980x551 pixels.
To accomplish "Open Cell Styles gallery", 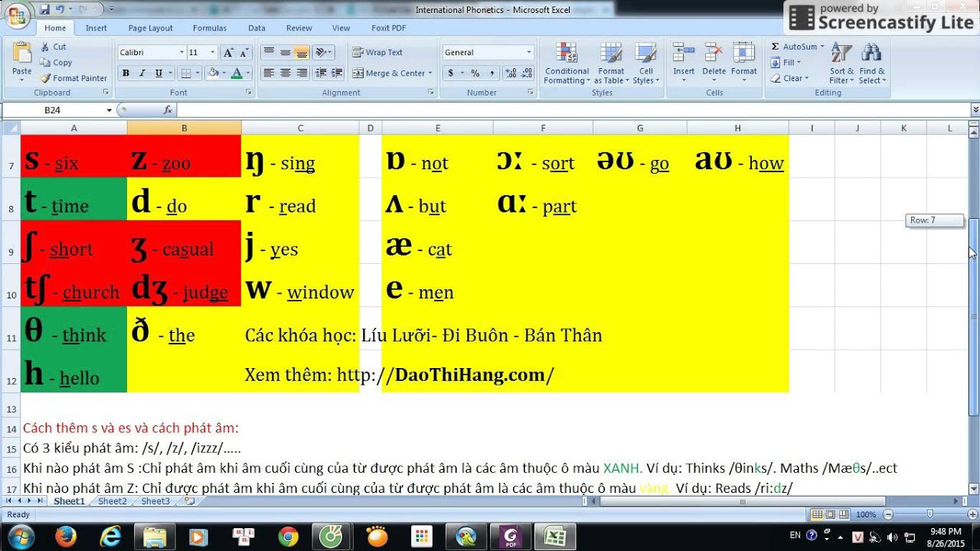I will click(645, 64).
